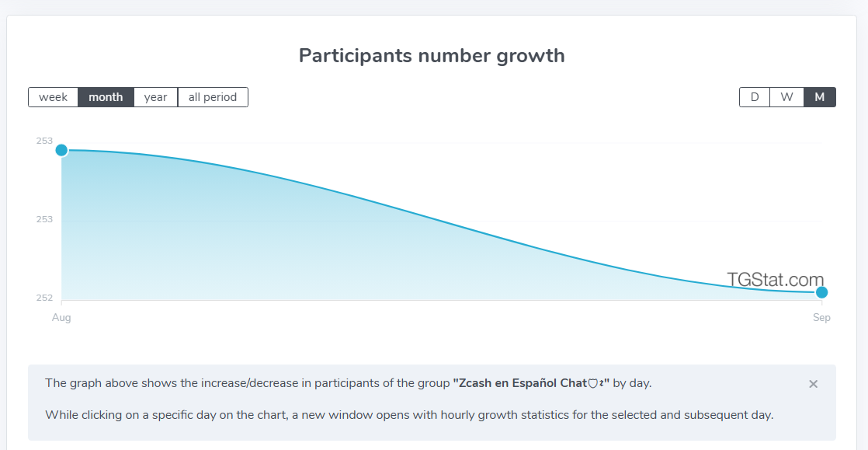
Task: Show the all period range
Action: click(213, 97)
